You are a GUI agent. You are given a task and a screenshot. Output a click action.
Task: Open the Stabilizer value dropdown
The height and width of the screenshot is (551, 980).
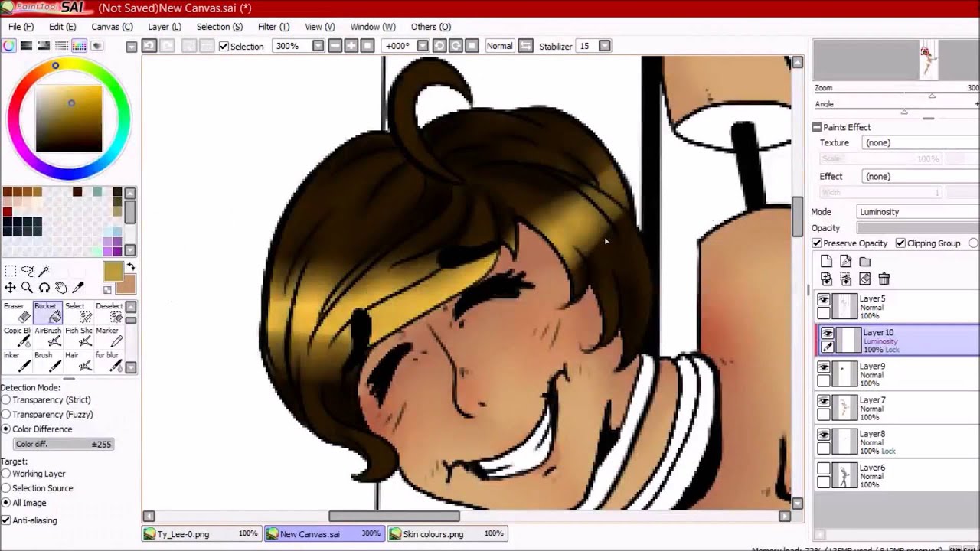[x=604, y=46]
